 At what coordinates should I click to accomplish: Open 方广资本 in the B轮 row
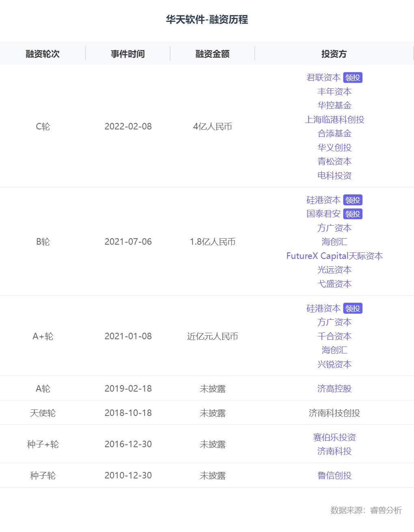(x=334, y=228)
